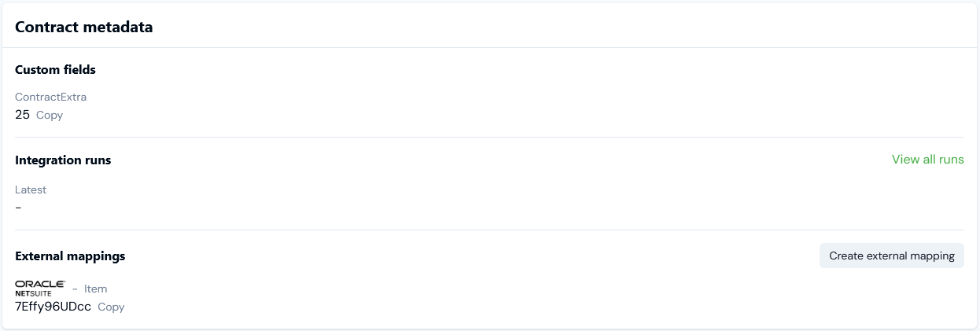Screen dimensions: 980x331
Task: Select the Custom fields section title
Action: 55,70
